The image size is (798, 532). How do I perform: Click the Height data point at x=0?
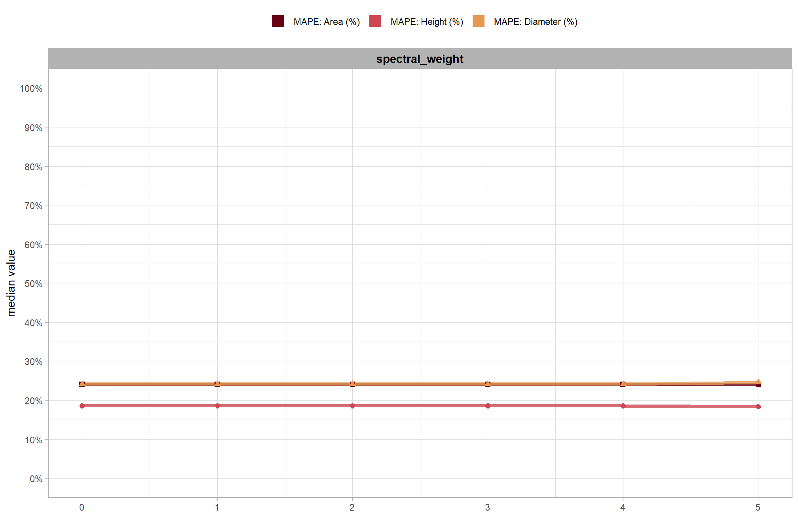82,406
